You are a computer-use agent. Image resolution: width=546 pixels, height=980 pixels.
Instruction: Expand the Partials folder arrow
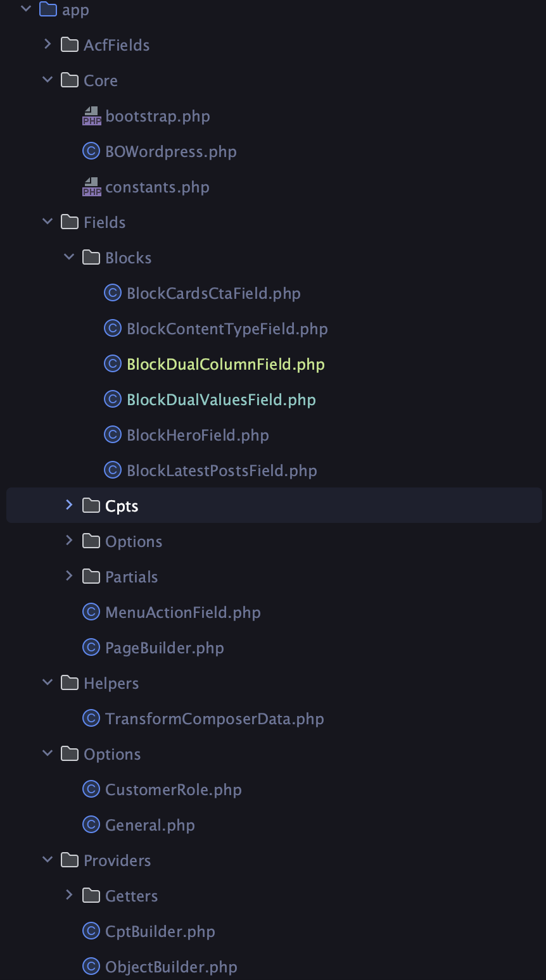tap(69, 576)
